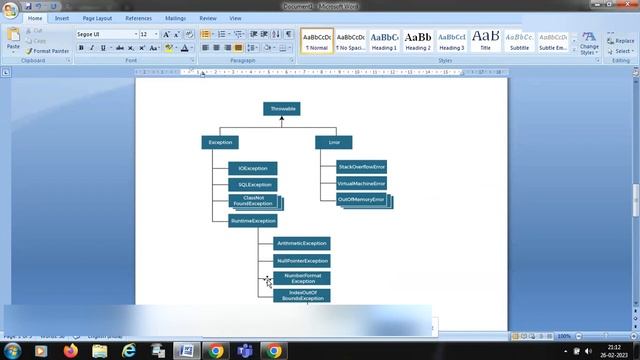Apply the current font color

pyautogui.click(x=184, y=48)
